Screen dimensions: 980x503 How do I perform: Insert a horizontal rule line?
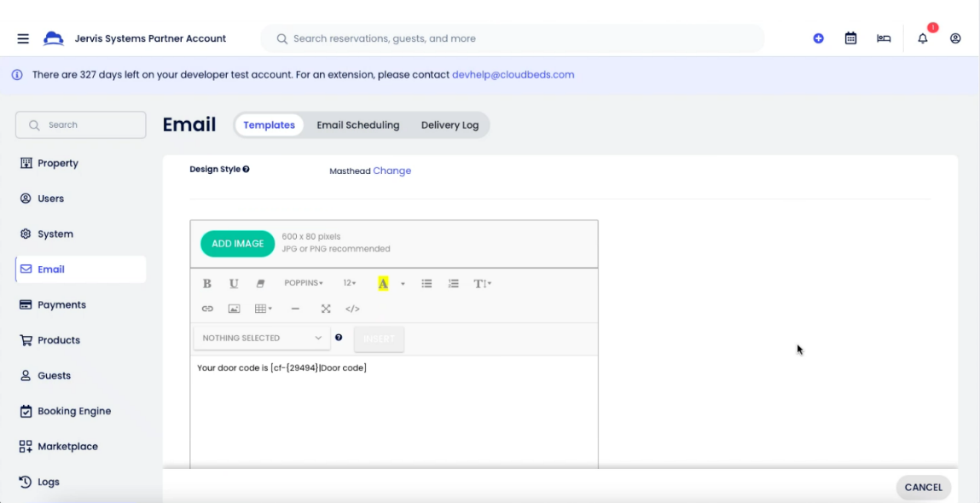click(296, 309)
